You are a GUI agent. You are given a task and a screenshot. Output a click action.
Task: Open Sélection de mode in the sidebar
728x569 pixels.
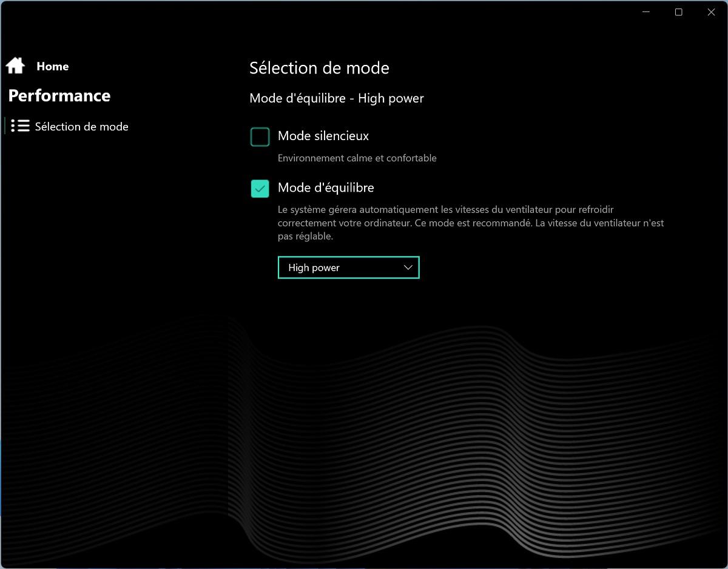(81, 127)
